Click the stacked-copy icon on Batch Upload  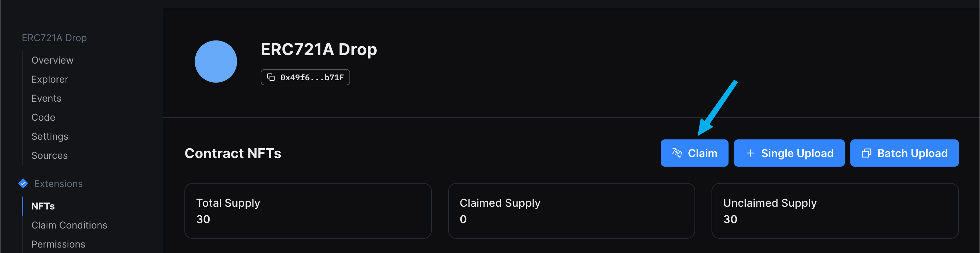point(867,153)
